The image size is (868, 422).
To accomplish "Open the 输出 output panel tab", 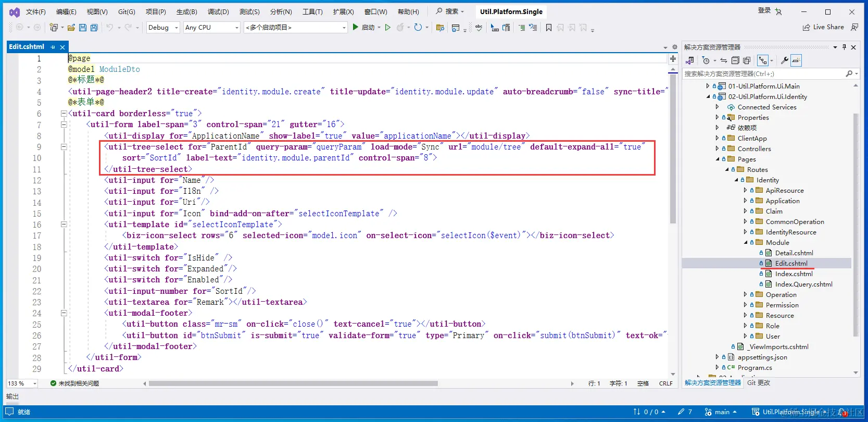I will pyautogui.click(x=12, y=396).
